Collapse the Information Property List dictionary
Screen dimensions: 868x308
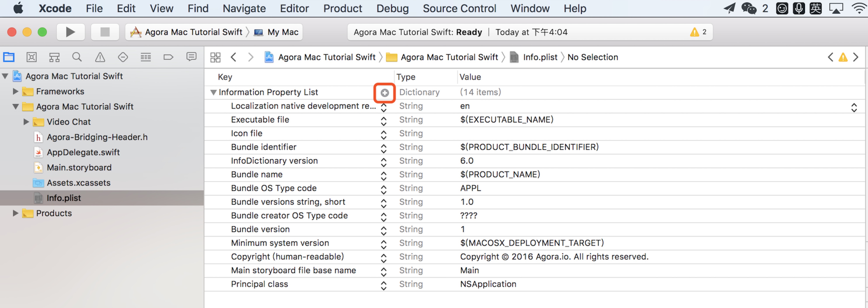[x=213, y=92]
